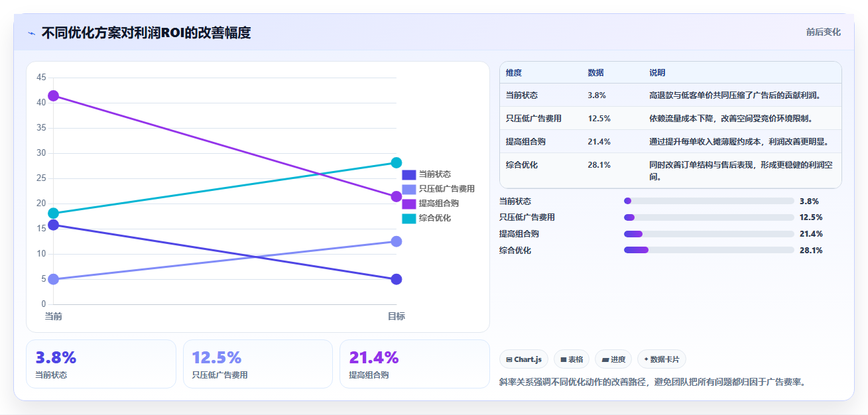Click the 12.5% table cell
The image size is (868, 415).
(599, 119)
